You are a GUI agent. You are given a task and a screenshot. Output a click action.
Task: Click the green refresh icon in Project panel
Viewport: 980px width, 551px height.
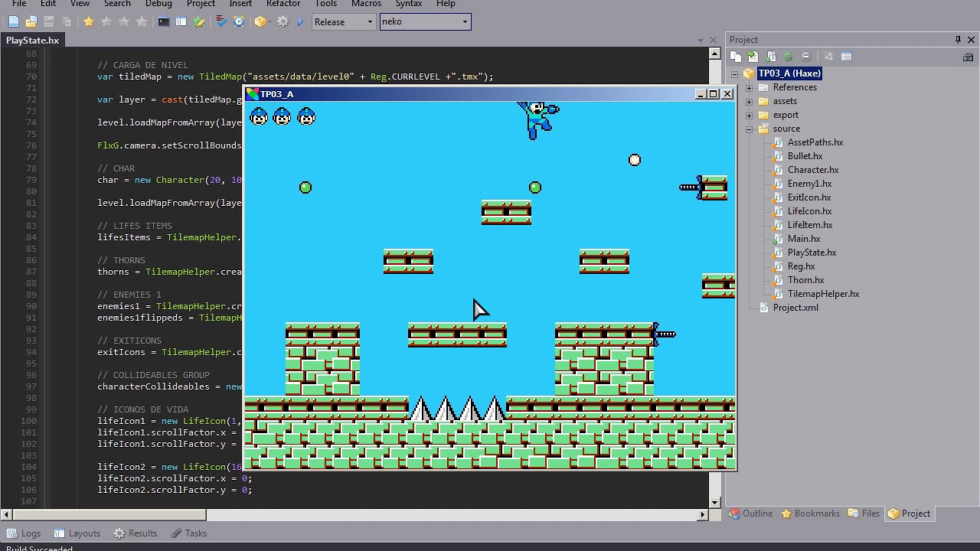[x=789, y=57]
